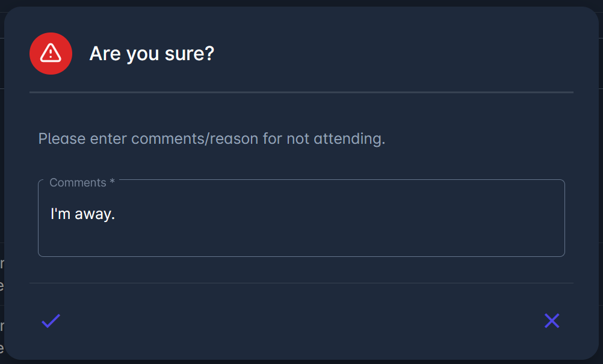The height and width of the screenshot is (364, 603).
Task: Click the divider above the action icons
Action: click(x=301, y=283)
